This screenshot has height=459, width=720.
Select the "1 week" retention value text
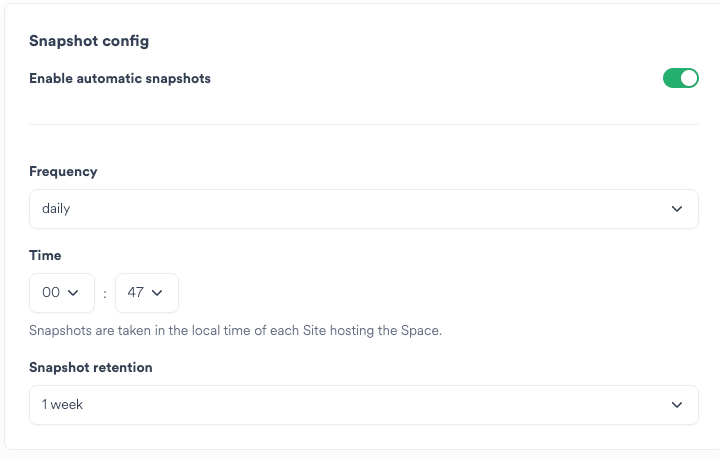[x=61, y=405]
